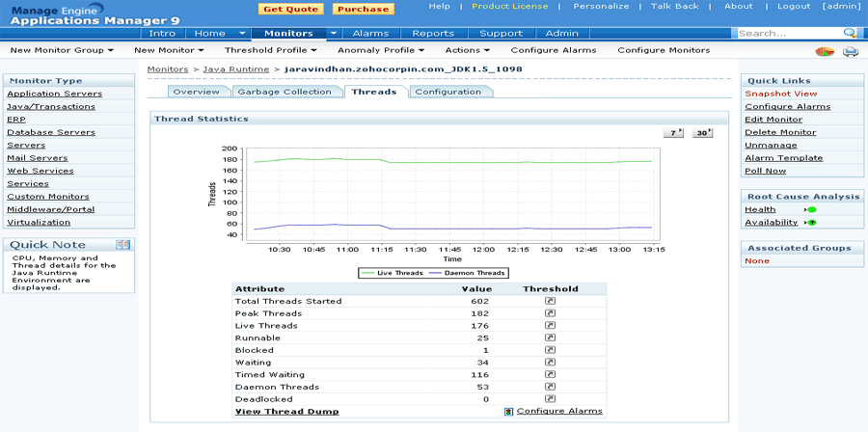868x432 pixels.
Task: Click the Health status green indicator
Action: (810, 209)
